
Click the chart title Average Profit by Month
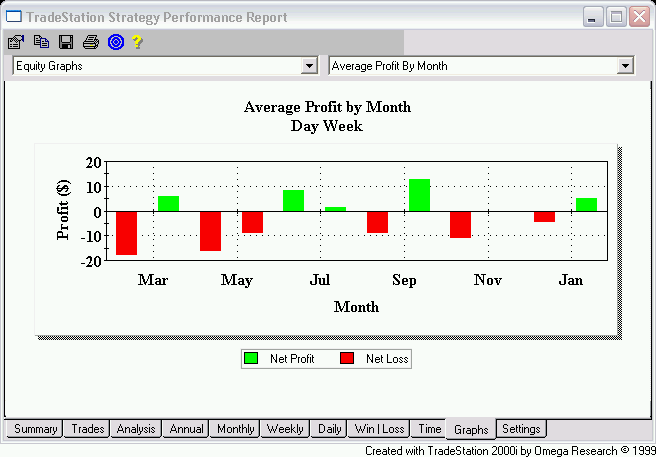[x=327, y=107]
